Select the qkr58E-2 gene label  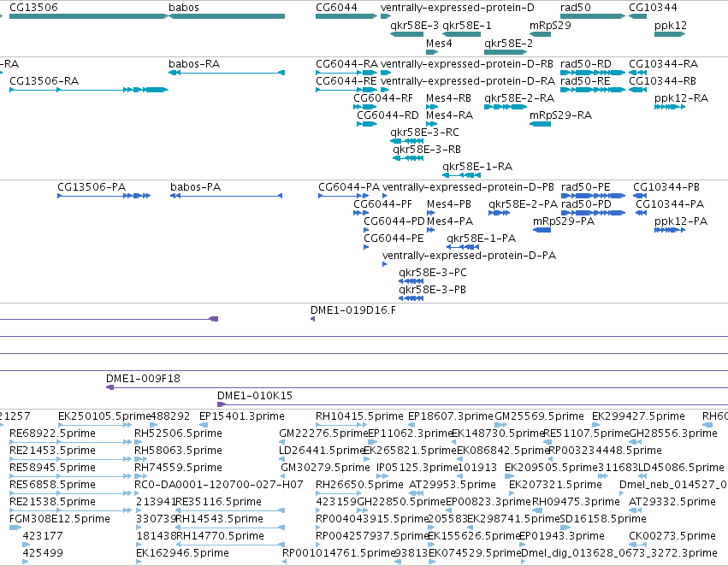tap(508, 43)
